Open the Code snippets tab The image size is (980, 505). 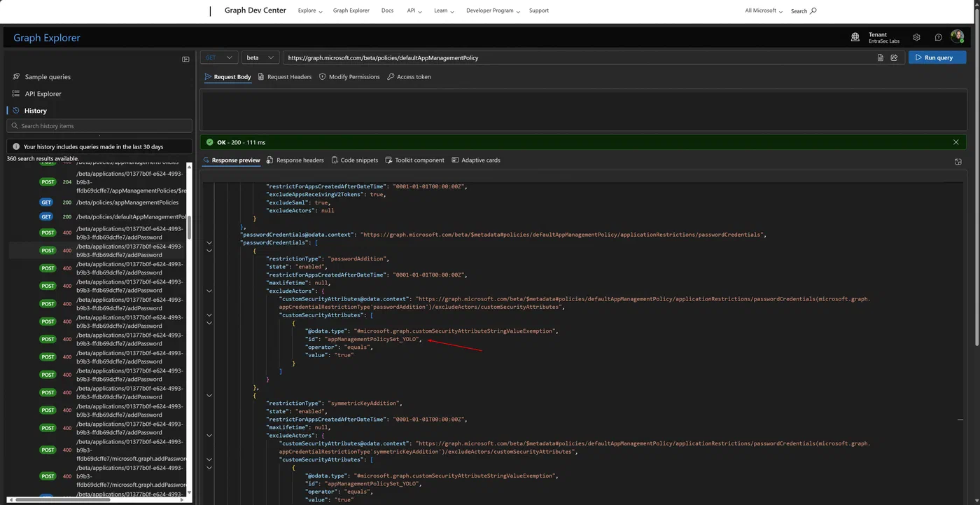tap(354, 160)
